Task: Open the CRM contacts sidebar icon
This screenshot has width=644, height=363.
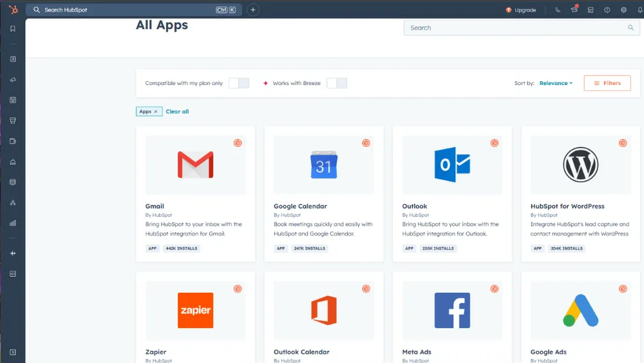Action: tap(13, 59)
